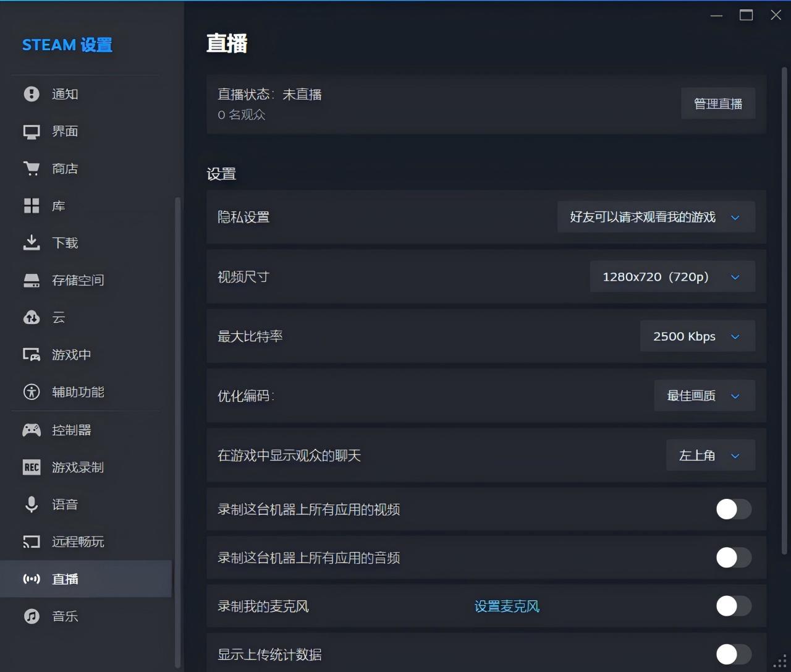The height and width of the screenshot is (672, 791).
Task: Open the 优化编码 dropdown
Action: 704,396
